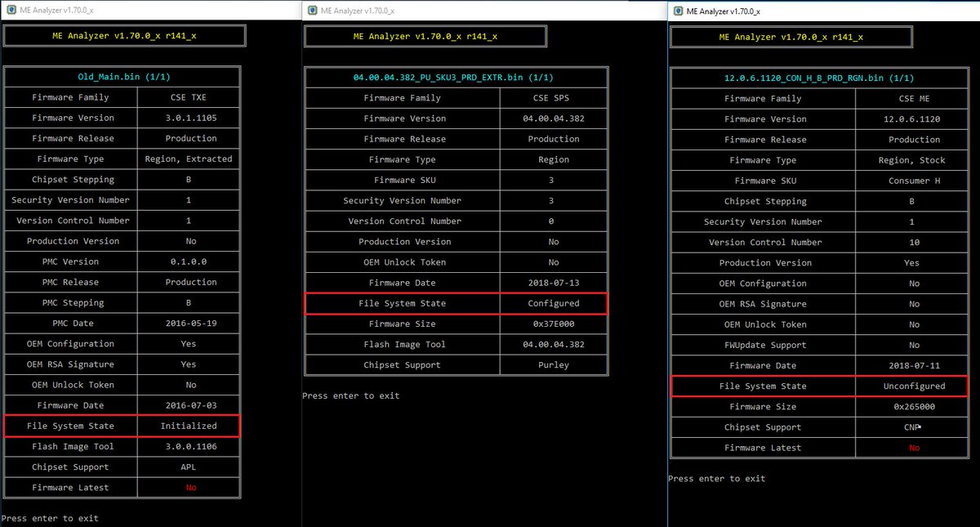Viewport: 980px width, 527px height.
Task: Select the 'Configured' file system state value
Action: tap(553, 303)
